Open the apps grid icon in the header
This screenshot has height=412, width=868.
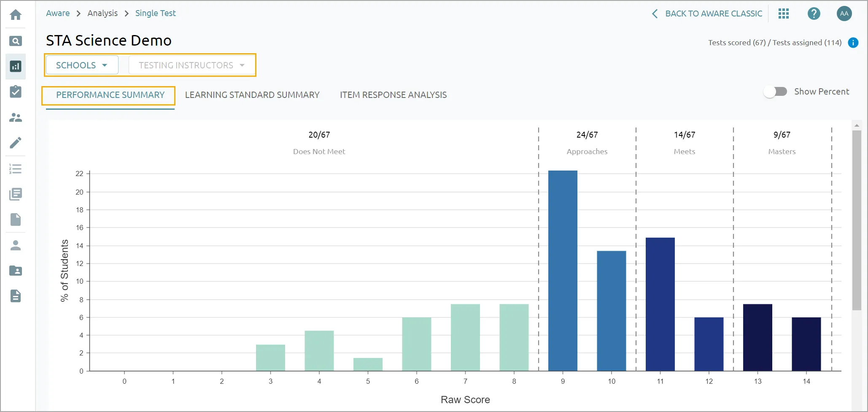click(784, 14)
